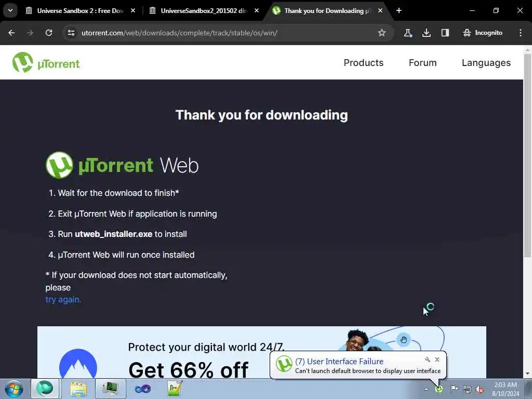Open the File Explorer folder on taskbar
The width and height of the screenshot is (532, 399).
[79, 389]
